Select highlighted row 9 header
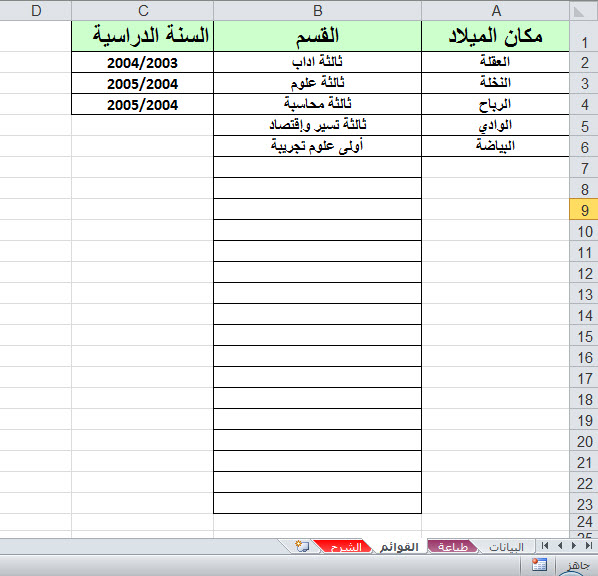 (x=584, y=209)
